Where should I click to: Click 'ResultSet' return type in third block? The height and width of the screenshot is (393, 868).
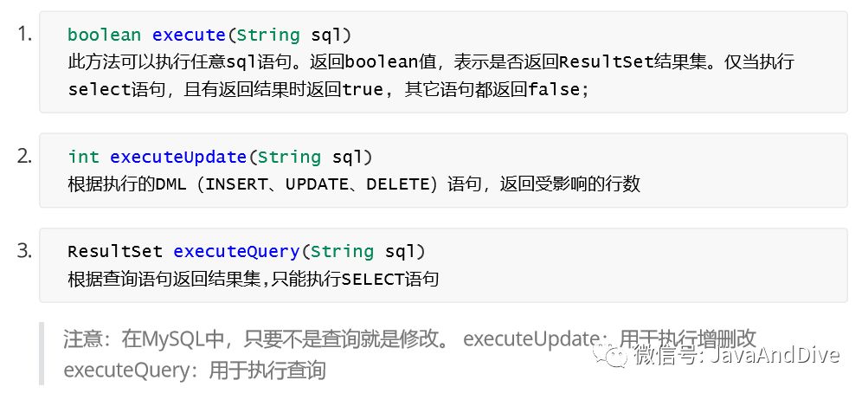115,251
